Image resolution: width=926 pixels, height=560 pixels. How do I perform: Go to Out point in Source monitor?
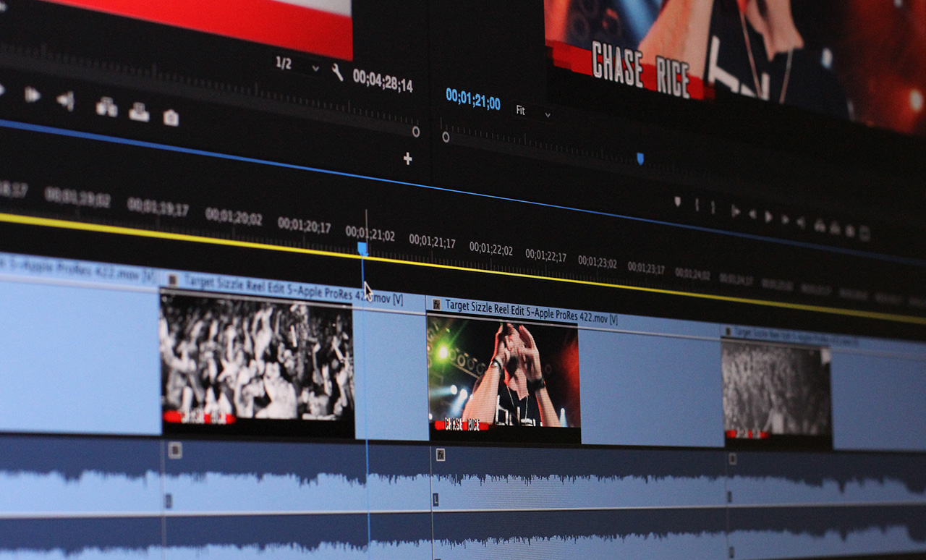(x=66, y=100)
